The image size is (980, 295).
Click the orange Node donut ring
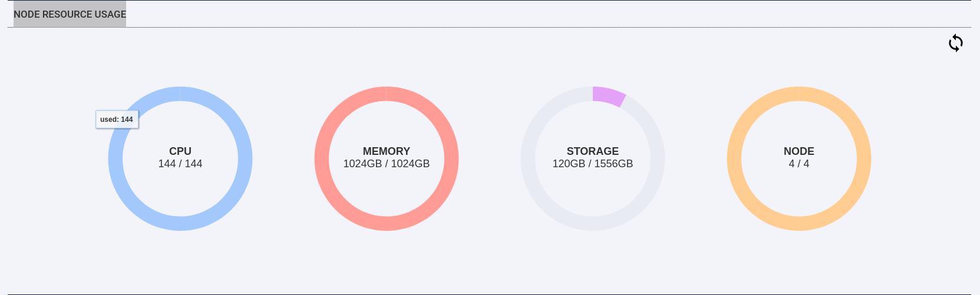pos(864,159)
